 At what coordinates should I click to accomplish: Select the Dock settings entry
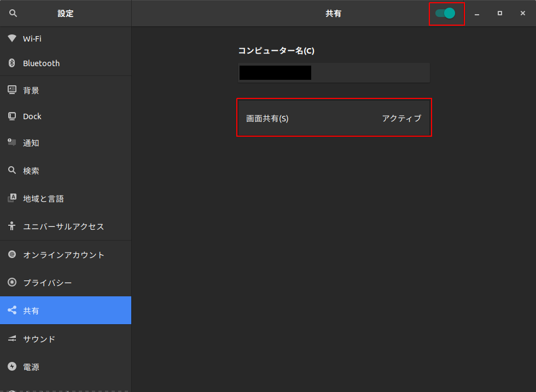click(66, 116)
